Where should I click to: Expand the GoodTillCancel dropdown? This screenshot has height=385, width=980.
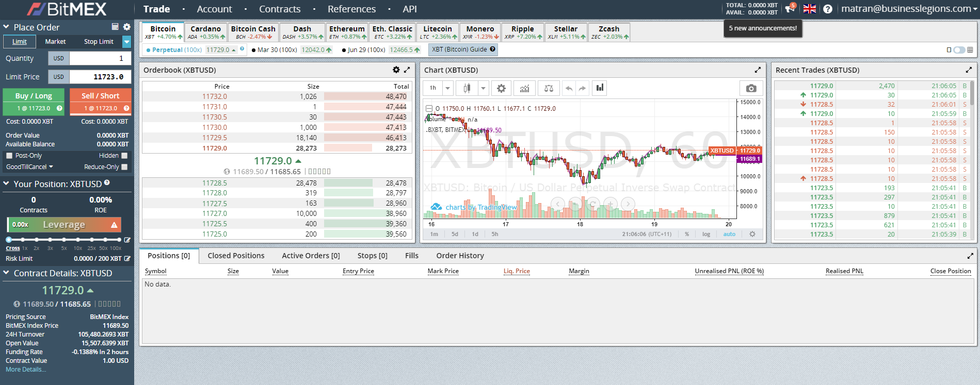pos(29,167)
